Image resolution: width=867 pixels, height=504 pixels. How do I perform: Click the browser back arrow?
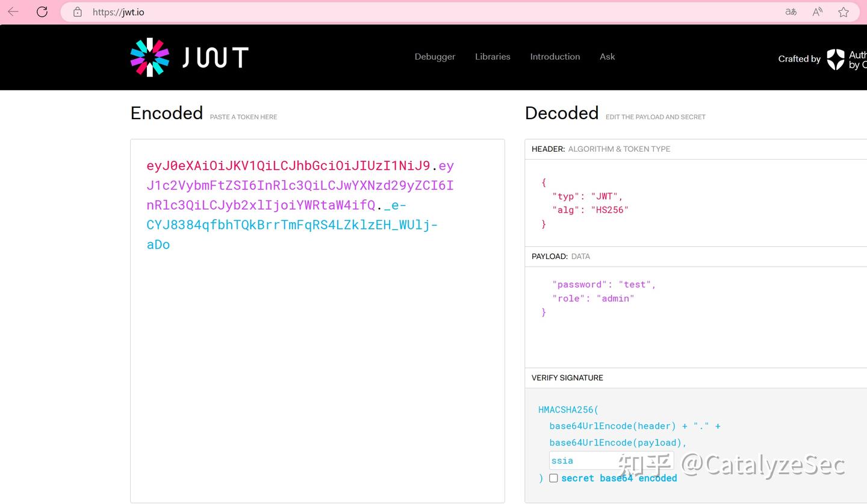[x=13, y=12]
